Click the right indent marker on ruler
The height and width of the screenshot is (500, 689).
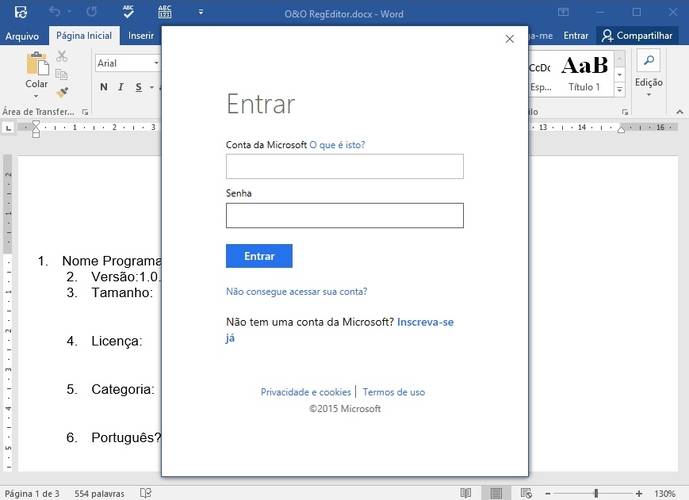pos(621,129)
